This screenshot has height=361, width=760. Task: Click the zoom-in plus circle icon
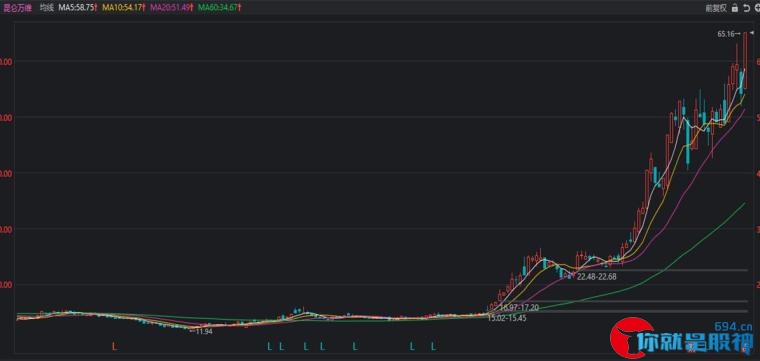pyautogui.click(x=757, y=8)
